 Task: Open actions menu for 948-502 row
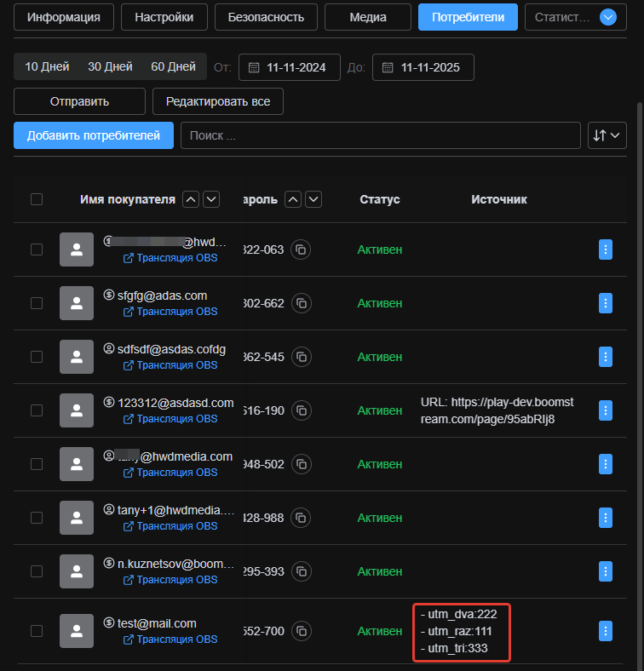click(x=606, y=464)
